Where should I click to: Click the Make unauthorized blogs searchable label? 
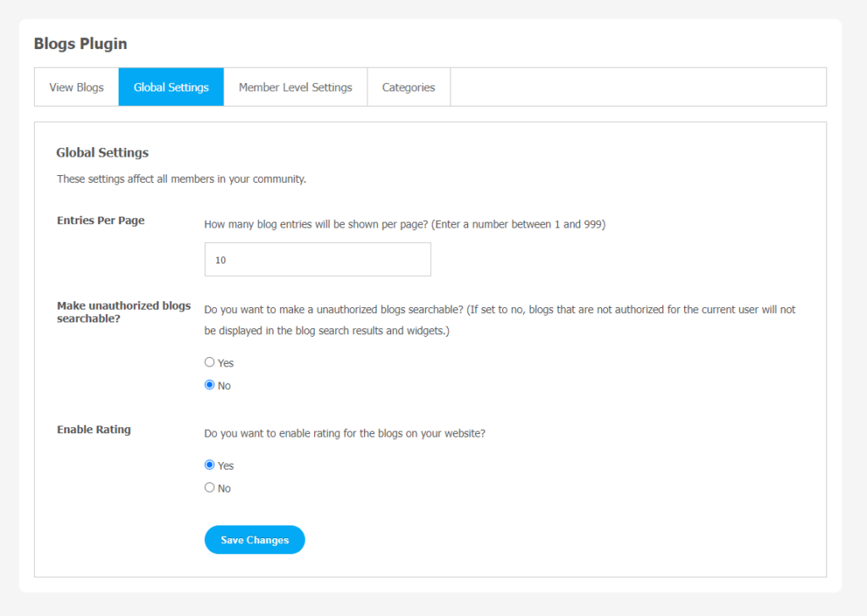tap(124, 312)
